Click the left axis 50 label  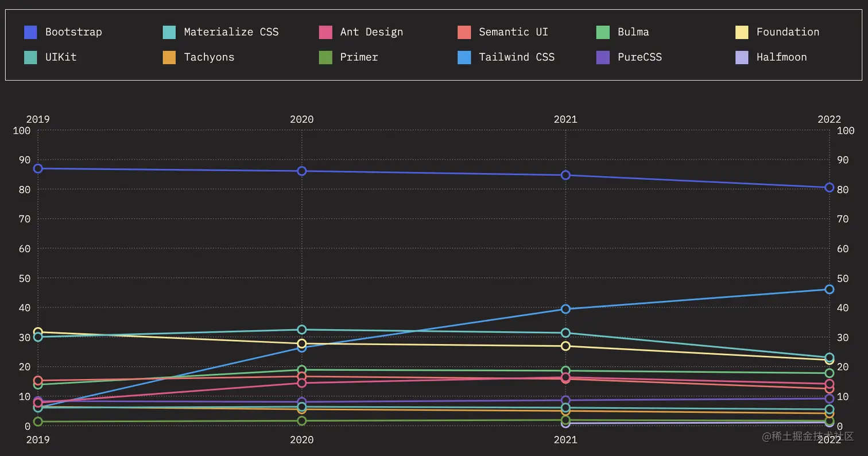[x=25, y=279]
